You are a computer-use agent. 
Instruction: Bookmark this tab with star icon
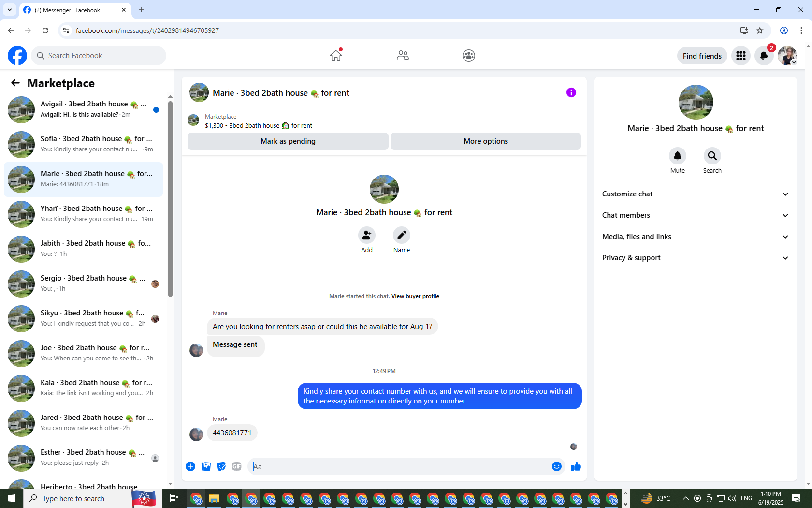click(760, 30)
